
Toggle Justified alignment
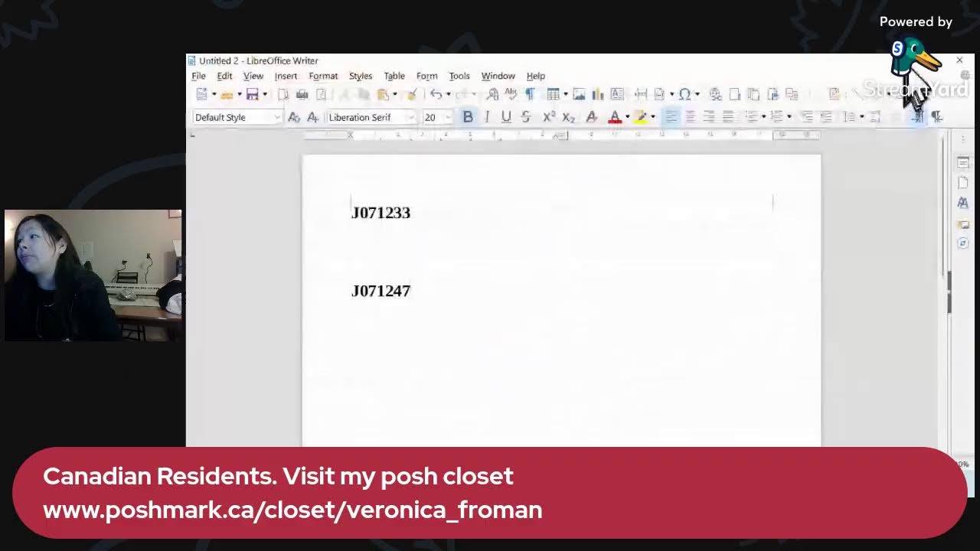tap(728, 117)
